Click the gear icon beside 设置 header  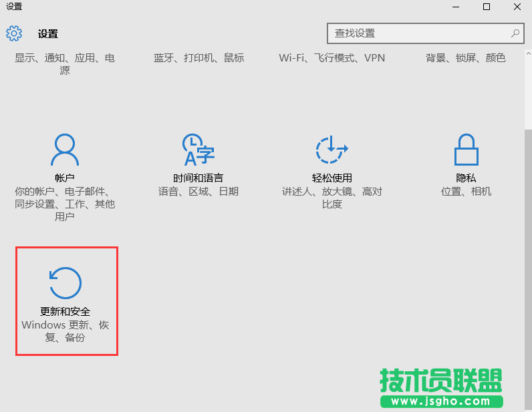(x=14, y=33)
